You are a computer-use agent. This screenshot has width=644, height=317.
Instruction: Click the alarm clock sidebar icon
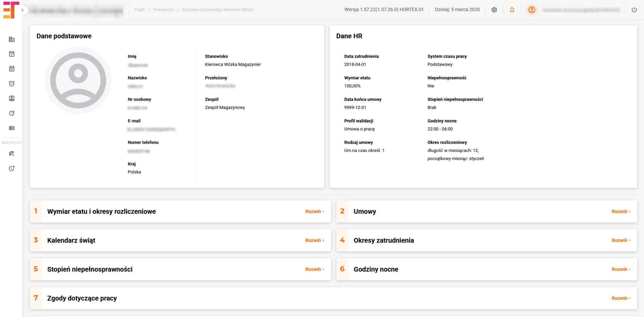coord(12,84)
